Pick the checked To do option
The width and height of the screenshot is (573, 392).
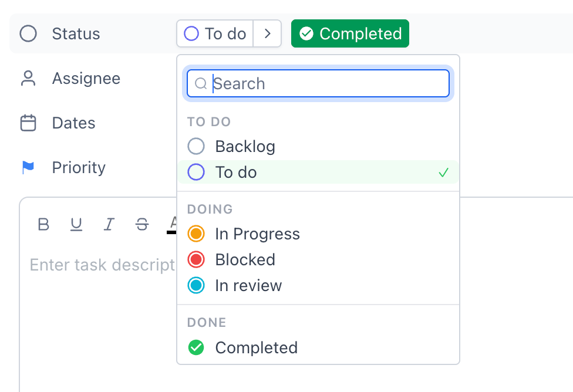click(318, 172)
